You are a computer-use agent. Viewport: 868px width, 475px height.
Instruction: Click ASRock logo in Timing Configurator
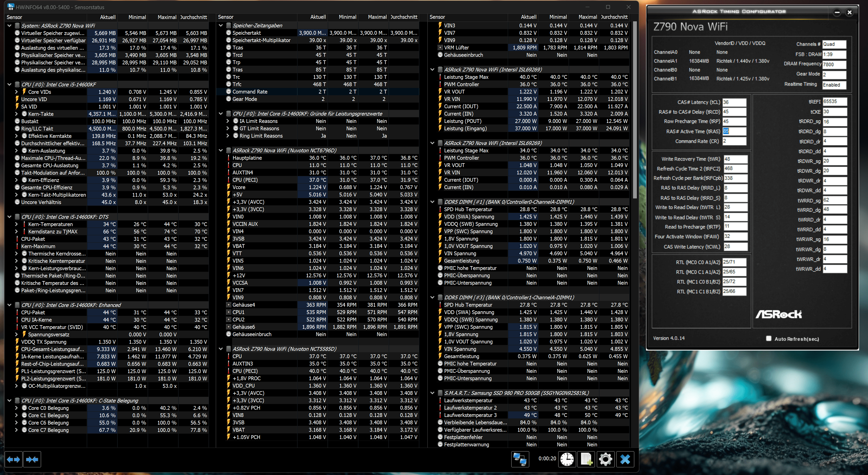click(x=778, y=314)
